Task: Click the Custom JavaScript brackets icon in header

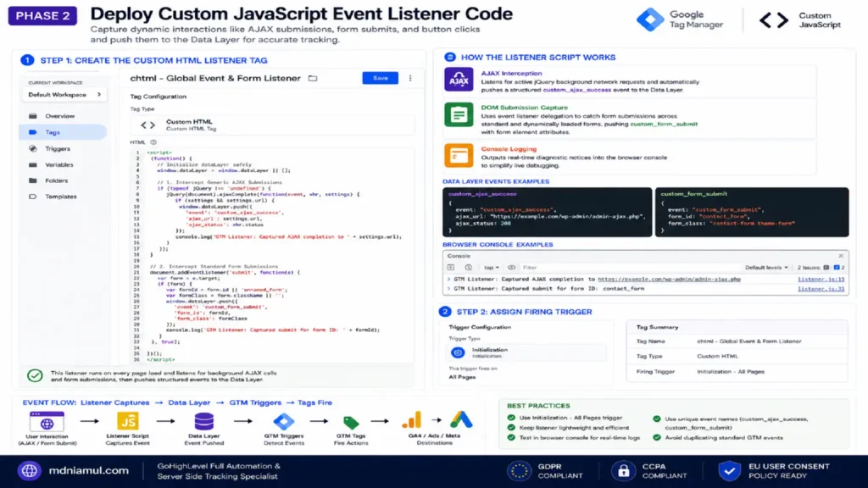Action: pyautogui.click(x=773, y=20)
